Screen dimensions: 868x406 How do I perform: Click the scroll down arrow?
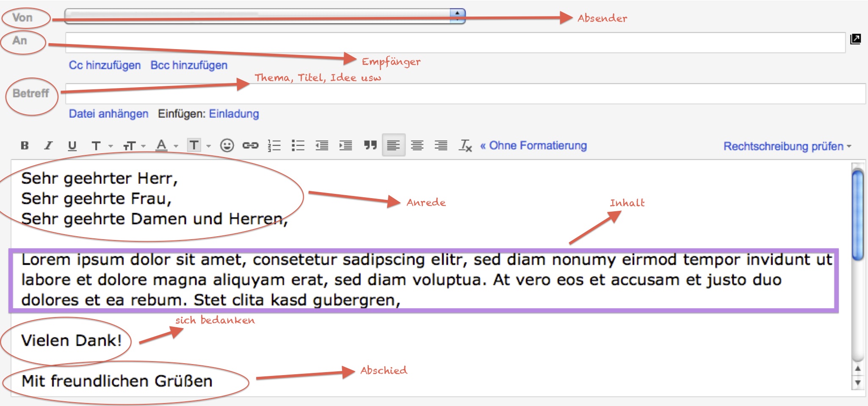click(x=857, y=383)
